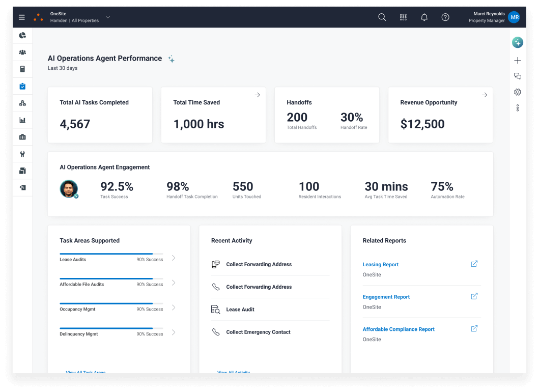Click the Affordable Compliance Report link
The width and height of the screenshot is (539, 392).
pos(398,329)
